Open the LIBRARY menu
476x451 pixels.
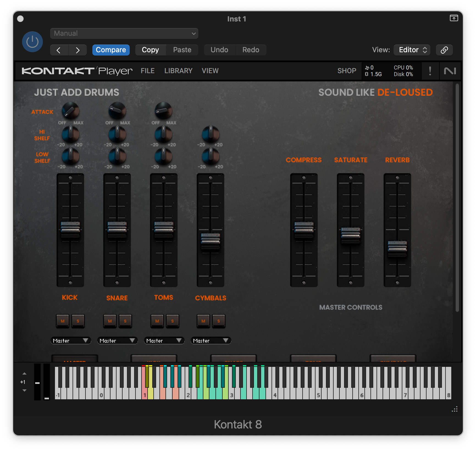coord(178,71)
